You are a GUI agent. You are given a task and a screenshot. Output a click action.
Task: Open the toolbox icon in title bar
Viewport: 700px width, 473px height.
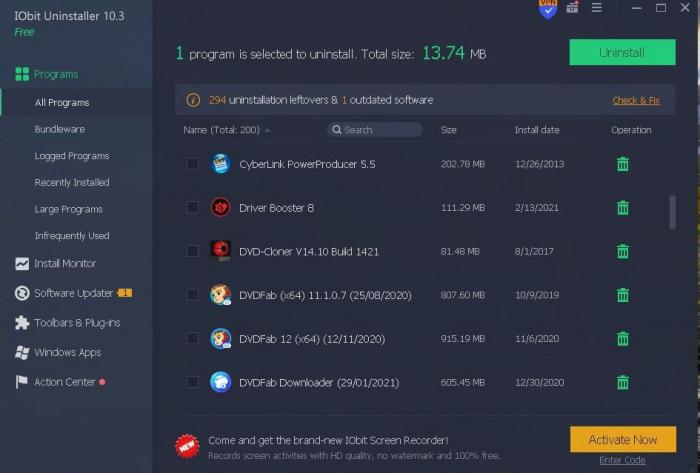point(572,8)
